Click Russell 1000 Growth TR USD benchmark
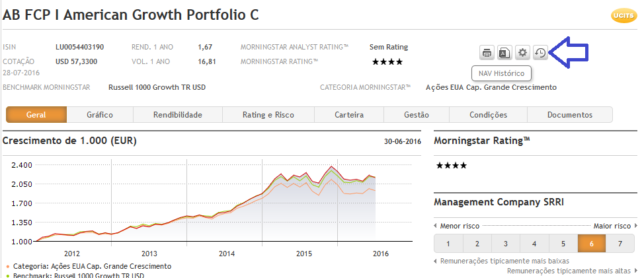 point(157,87)
